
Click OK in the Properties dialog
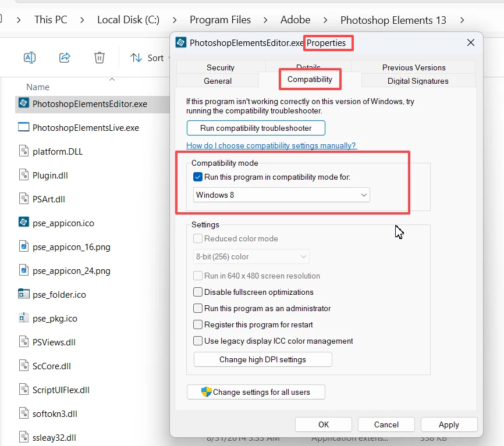pyautogui.click(x=324, y=424)
